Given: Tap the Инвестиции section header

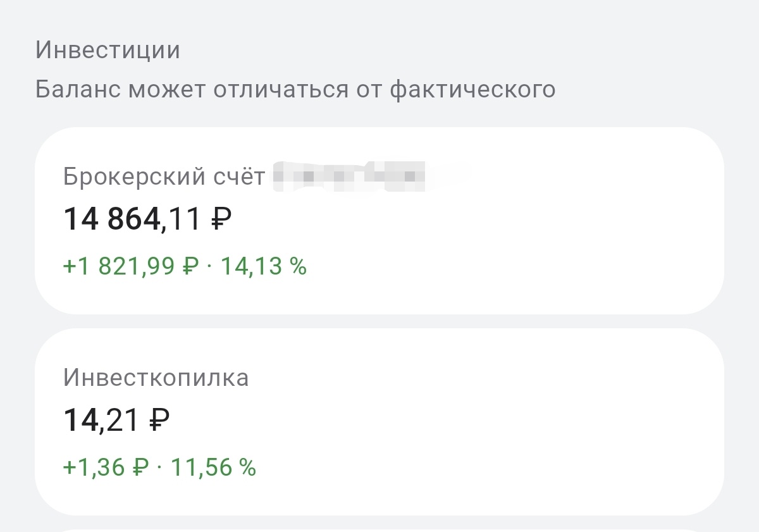Looking at the screenshot, I should (x=108, y=49).
